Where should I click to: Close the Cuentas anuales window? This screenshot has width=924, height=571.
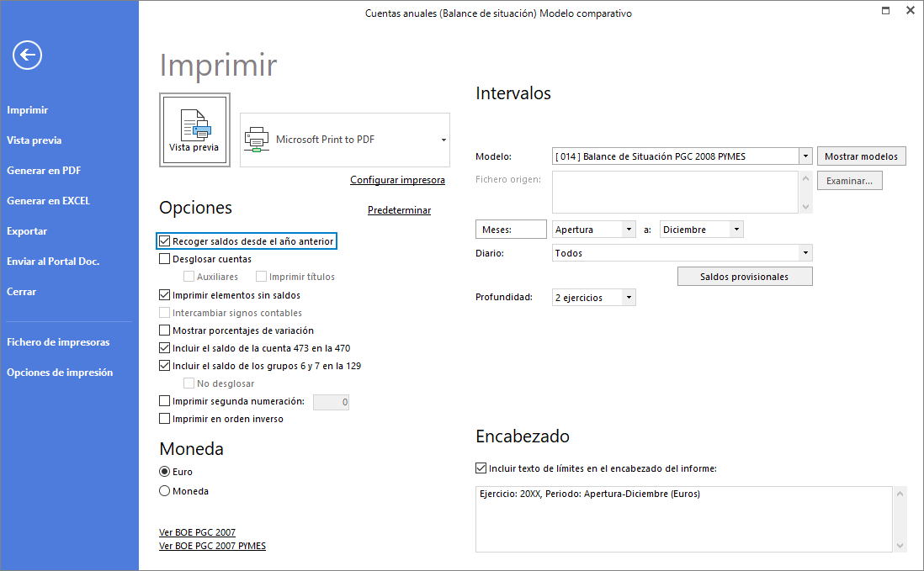tap(911, 11)
